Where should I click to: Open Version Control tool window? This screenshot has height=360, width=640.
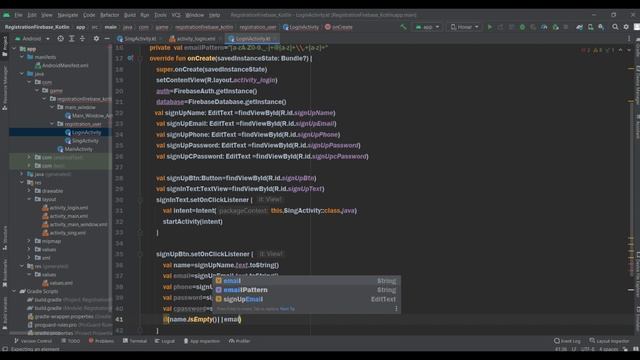tap(33, 341)
